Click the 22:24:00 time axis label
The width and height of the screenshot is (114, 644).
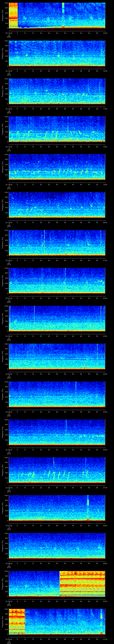(x=9, y=412)
